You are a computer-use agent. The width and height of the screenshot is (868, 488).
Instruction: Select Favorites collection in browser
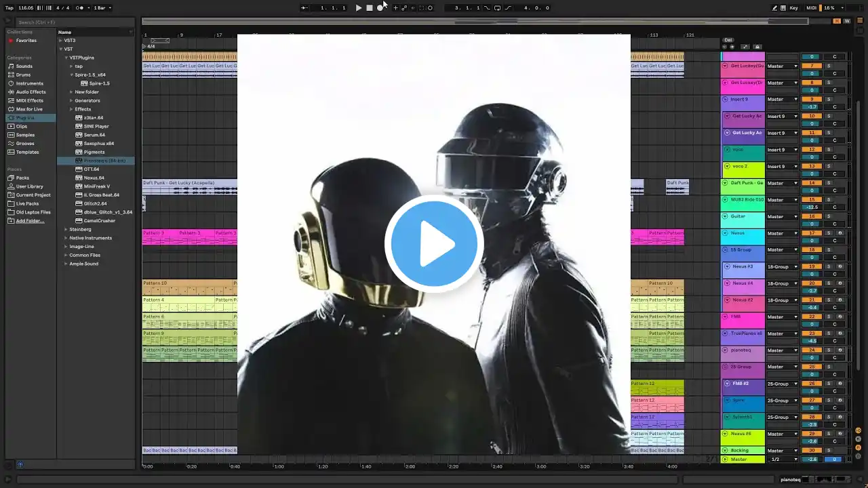[x=26, y=41]
